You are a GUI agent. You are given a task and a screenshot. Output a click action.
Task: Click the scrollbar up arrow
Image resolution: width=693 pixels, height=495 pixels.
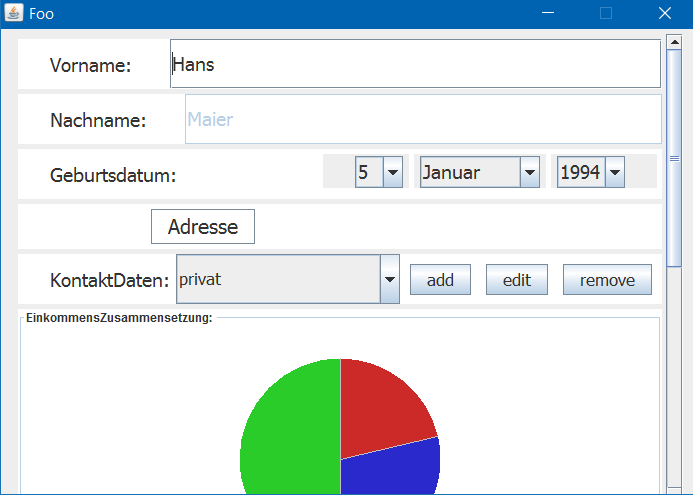click(x=674, y=42)
